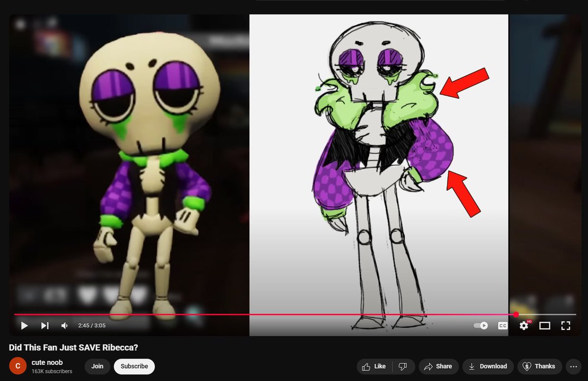Click the 2:45 / 3:05 time display
The width and height of the screenshot is (588, 381).
pyautogui.click(x=92, y=326)
